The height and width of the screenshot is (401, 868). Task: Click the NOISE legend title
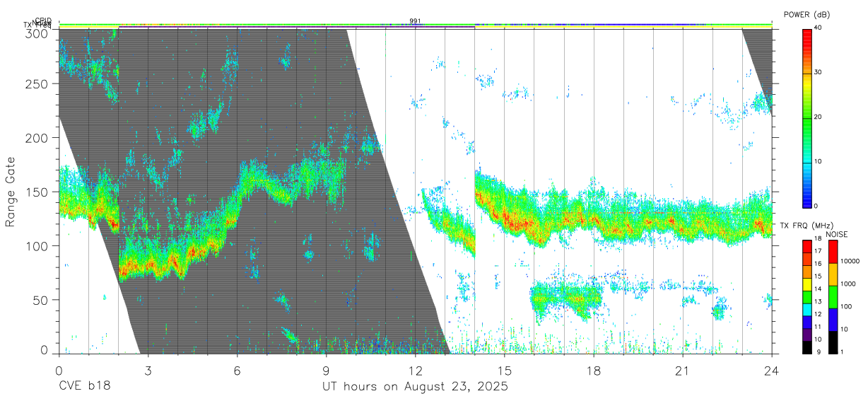pos(838,234)
